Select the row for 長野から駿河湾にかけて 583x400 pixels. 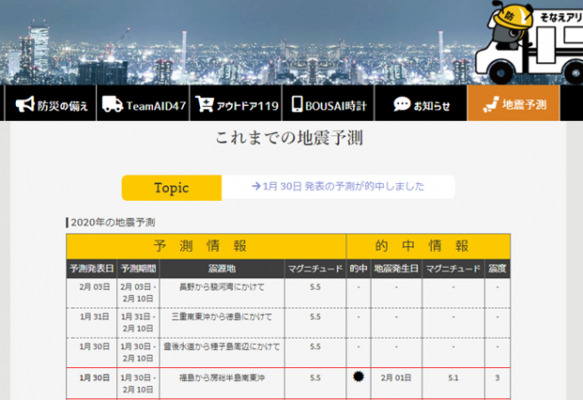(288, 293)
